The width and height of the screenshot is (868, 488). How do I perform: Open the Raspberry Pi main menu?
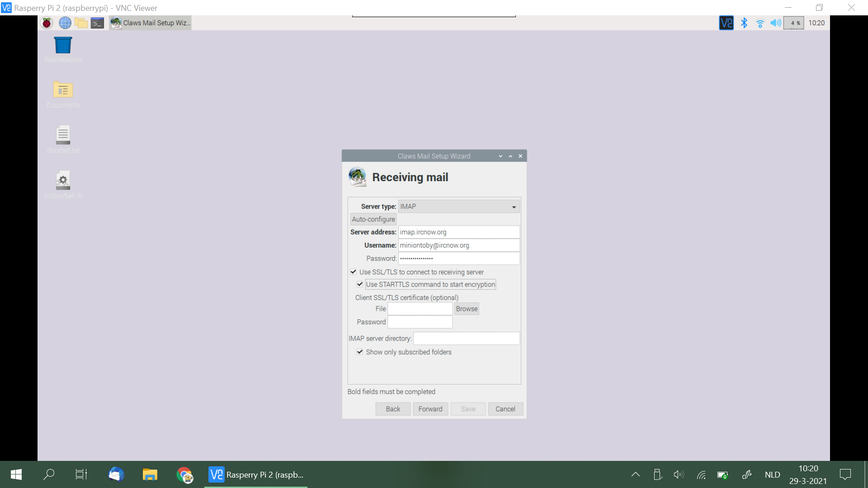[47, 23]
